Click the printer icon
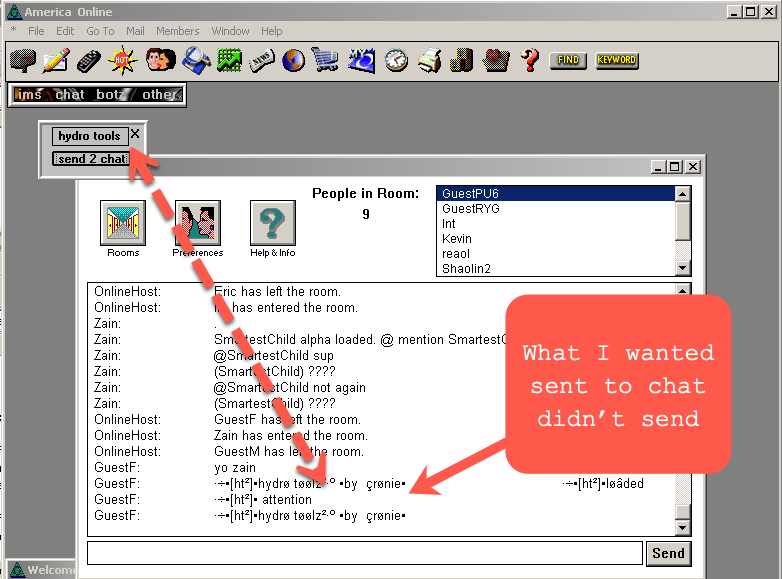 click(x=429, y=60)
